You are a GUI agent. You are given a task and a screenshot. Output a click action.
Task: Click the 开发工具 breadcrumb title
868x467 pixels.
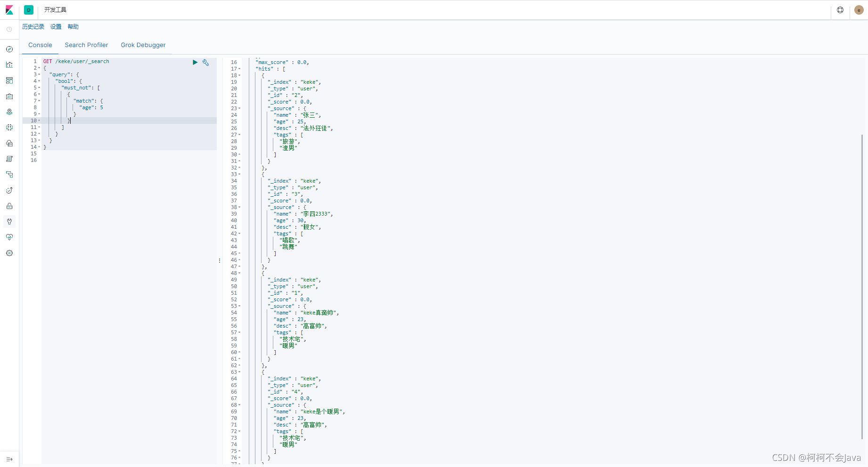56,10
